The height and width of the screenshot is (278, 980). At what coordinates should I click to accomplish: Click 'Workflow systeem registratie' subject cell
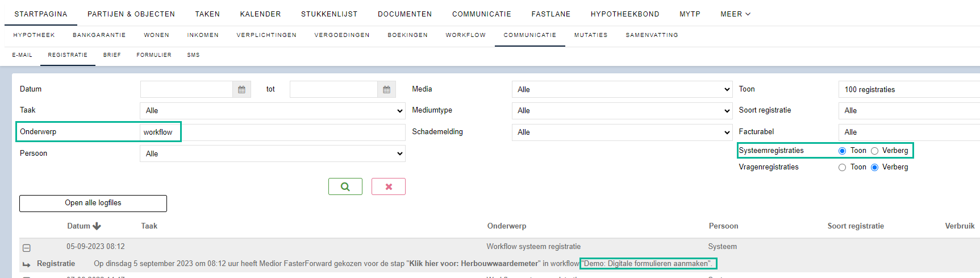[x=533, y=247]
